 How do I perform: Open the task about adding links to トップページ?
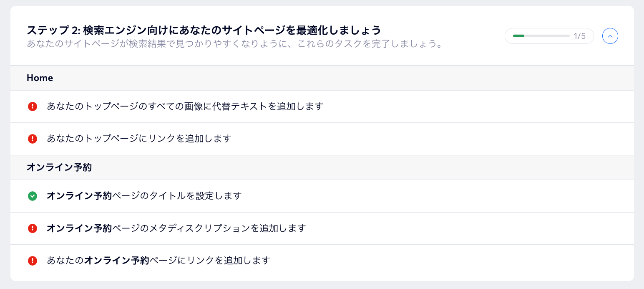(x=139, y=138)
